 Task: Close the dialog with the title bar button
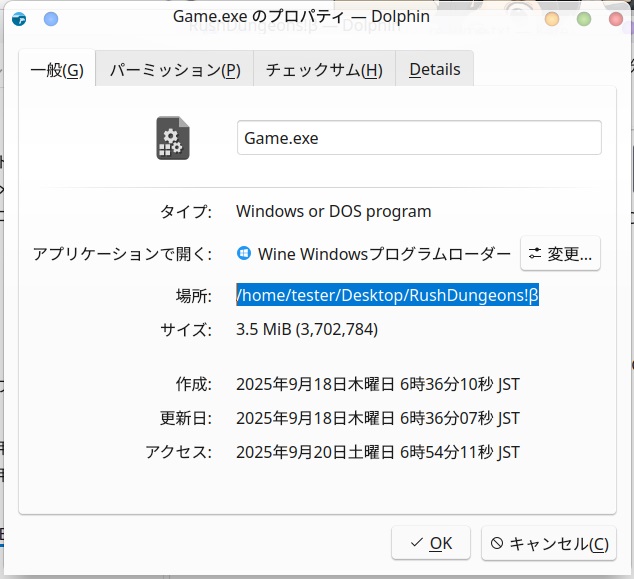pyautogui.click(x=614, y=18)
